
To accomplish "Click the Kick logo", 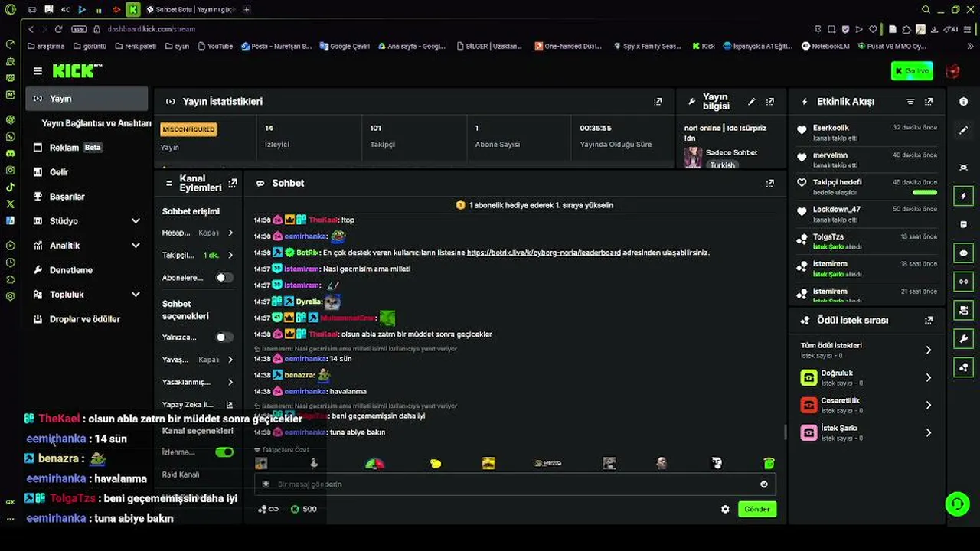I will click(x=77, y=71).
